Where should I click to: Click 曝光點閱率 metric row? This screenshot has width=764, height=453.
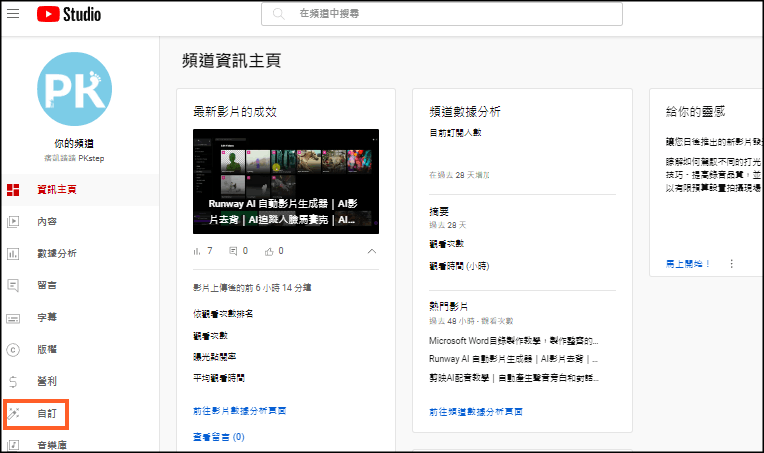(215, 357)
